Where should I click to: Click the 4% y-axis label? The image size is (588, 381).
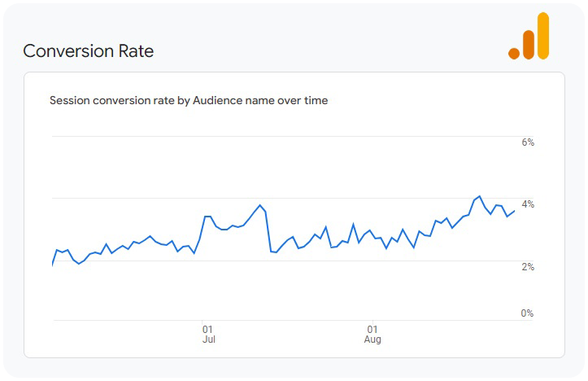point(528,204)
